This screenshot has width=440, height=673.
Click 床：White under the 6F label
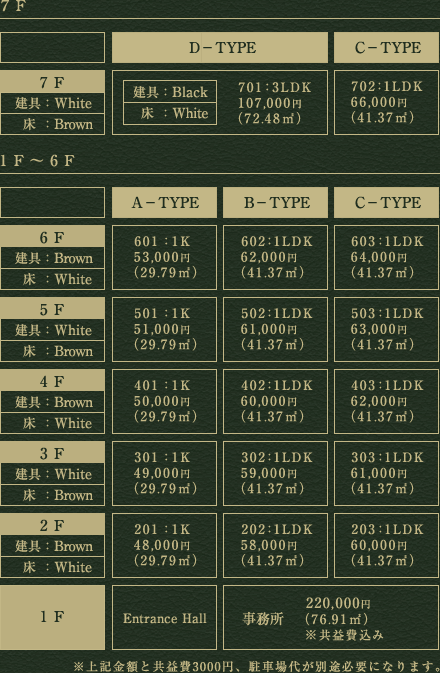(52, 279)
